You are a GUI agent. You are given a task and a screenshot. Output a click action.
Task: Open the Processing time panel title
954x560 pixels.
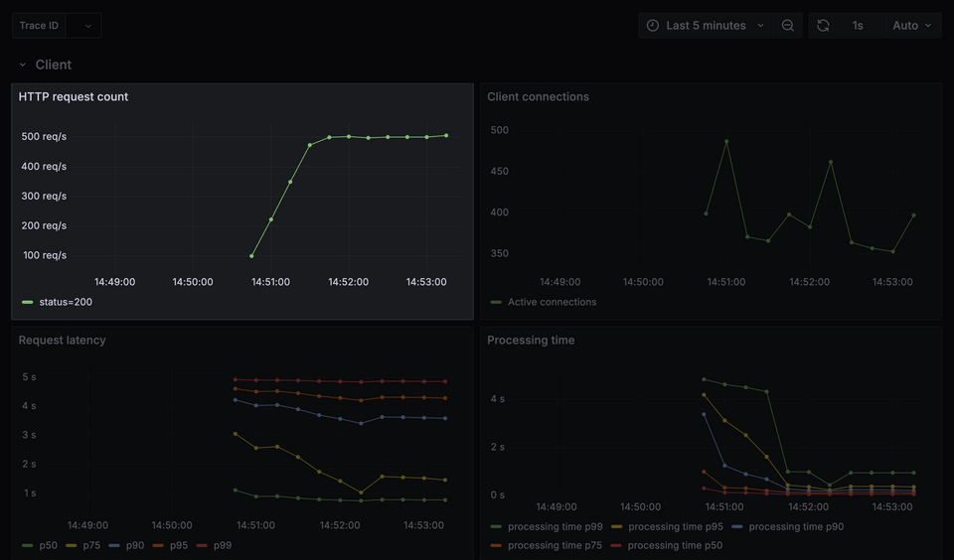tap(531, 340)
